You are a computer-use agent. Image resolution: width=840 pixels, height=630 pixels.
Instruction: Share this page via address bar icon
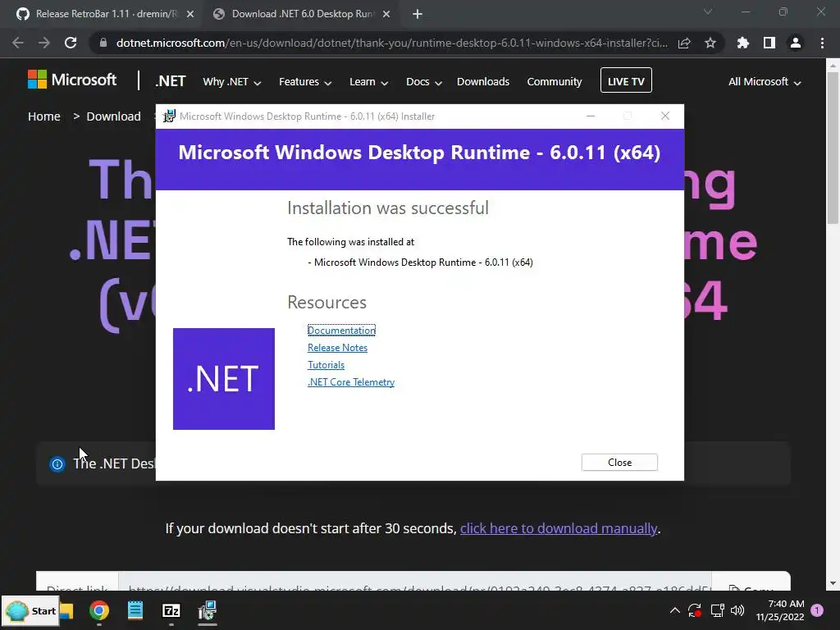pos(684,43)
